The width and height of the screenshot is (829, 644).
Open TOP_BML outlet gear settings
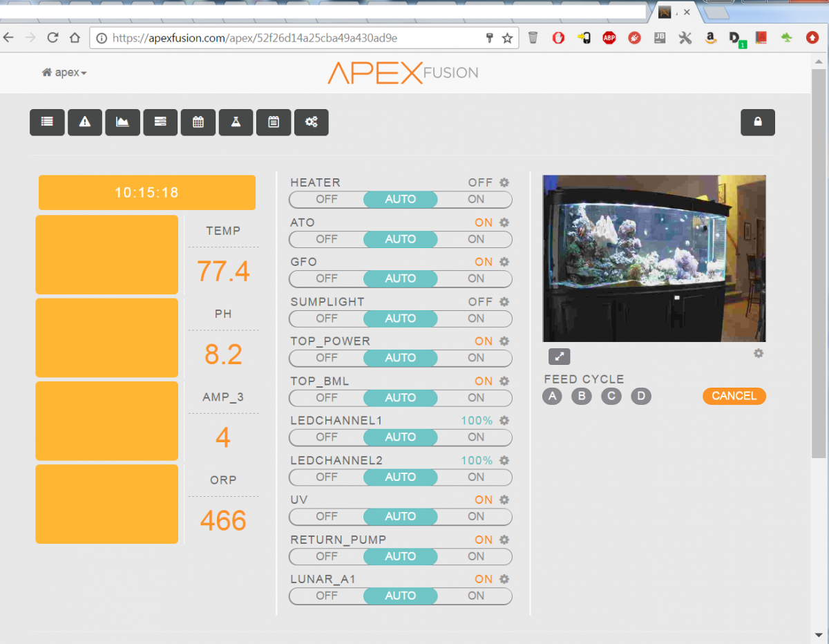click(504, 381)
